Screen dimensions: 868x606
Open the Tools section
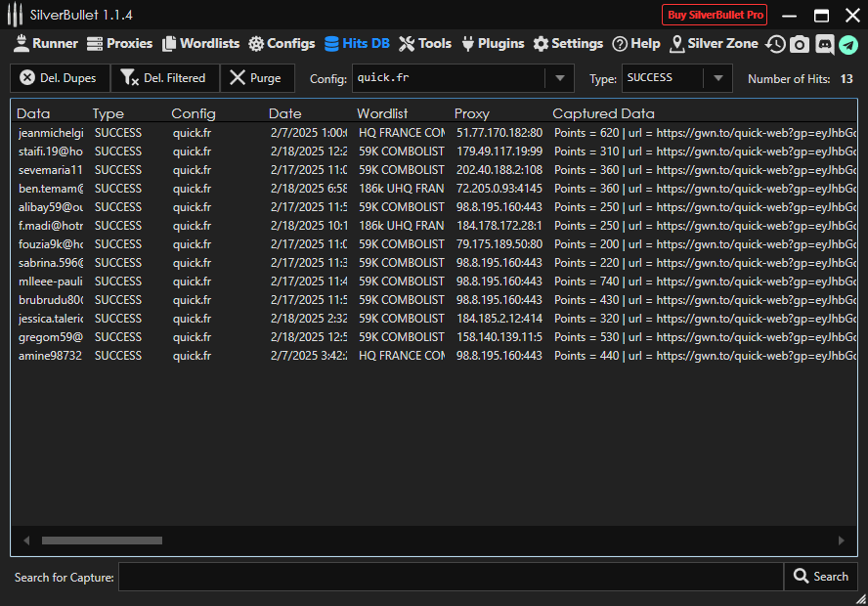[x=425, y=44]
